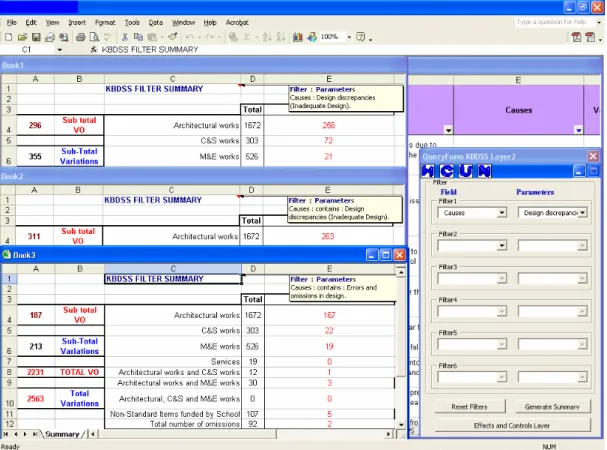This screenshot has width=607, height=450.
Task: Select column C header in Book3
Action: [x=173, y=268]
